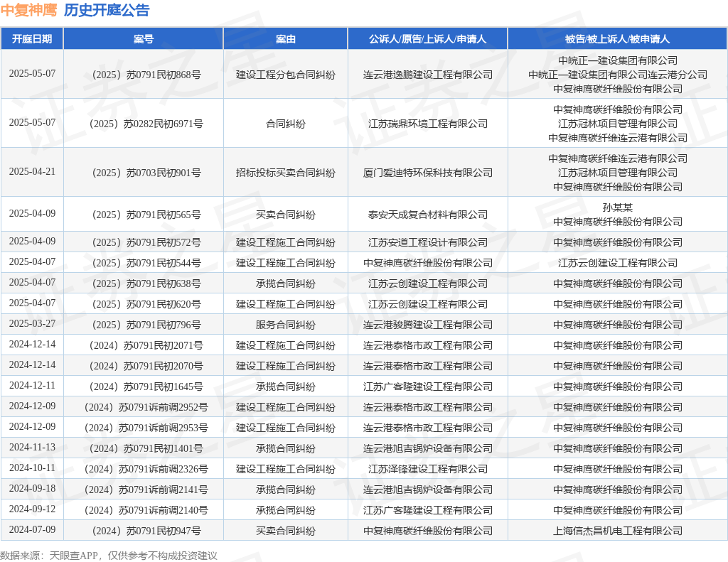
Task: Click defendant 中皖正一建设集团有限公司连云港分公司
Action: point(618,75)
